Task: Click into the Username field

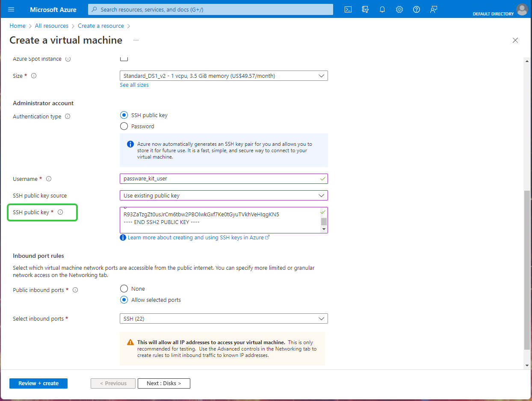Action: coord(224,179)
